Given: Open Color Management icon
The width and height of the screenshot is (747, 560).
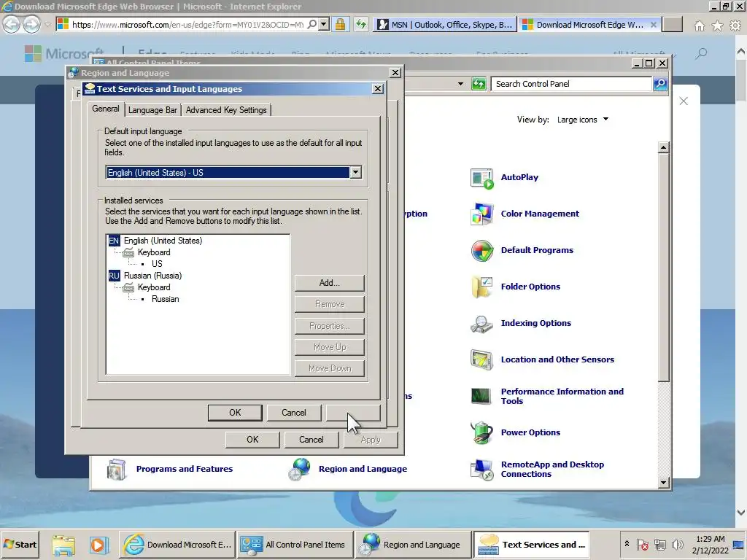Looking at the screenshot, I should 481,214.
